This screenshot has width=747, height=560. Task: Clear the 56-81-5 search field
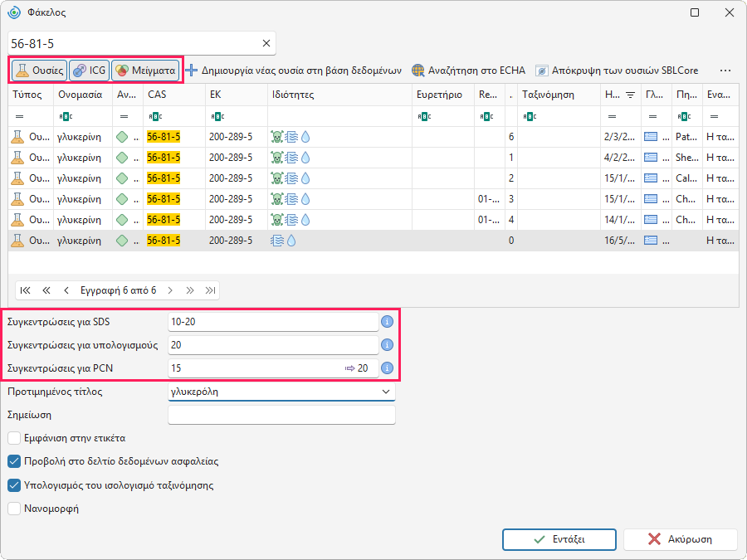click(x=266, y=43)
